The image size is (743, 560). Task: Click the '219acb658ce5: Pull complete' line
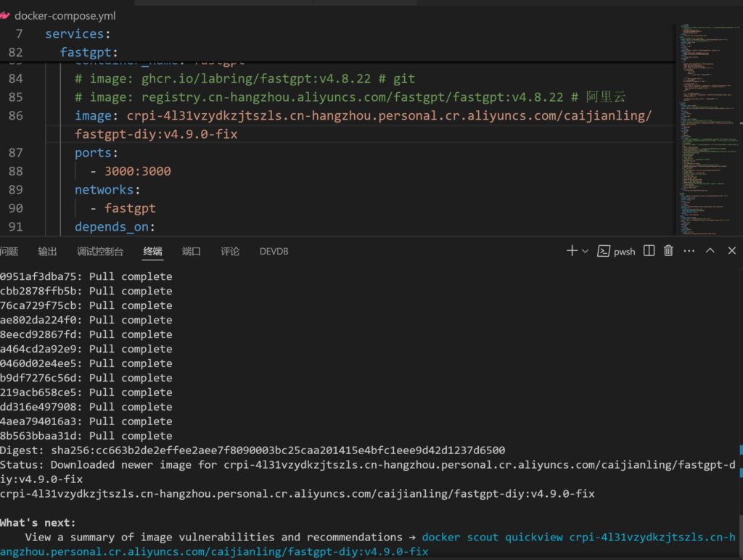86,392
